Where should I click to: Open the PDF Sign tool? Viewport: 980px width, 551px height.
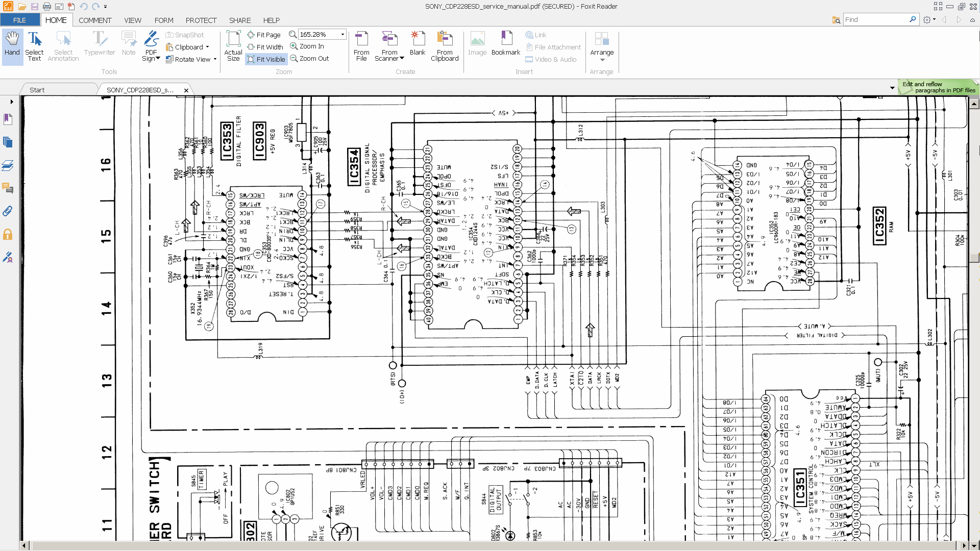coord(151,46)
